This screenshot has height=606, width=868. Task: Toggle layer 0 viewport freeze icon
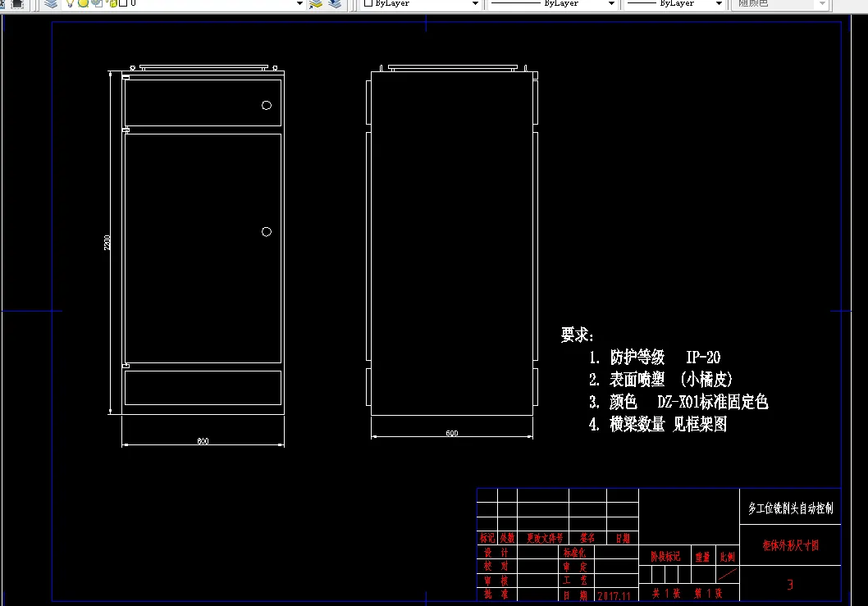pos(97,3)
